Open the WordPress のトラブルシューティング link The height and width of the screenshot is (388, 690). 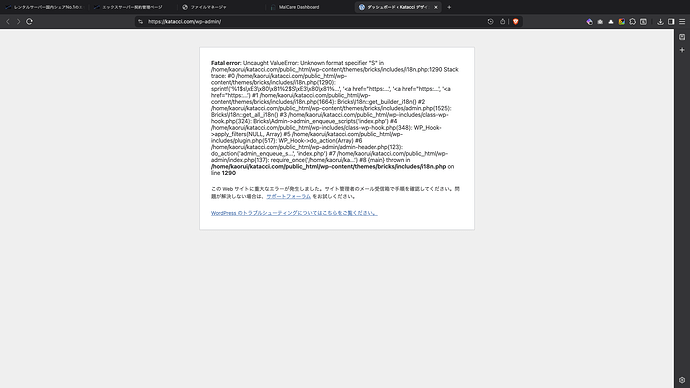tap(294, 213)
